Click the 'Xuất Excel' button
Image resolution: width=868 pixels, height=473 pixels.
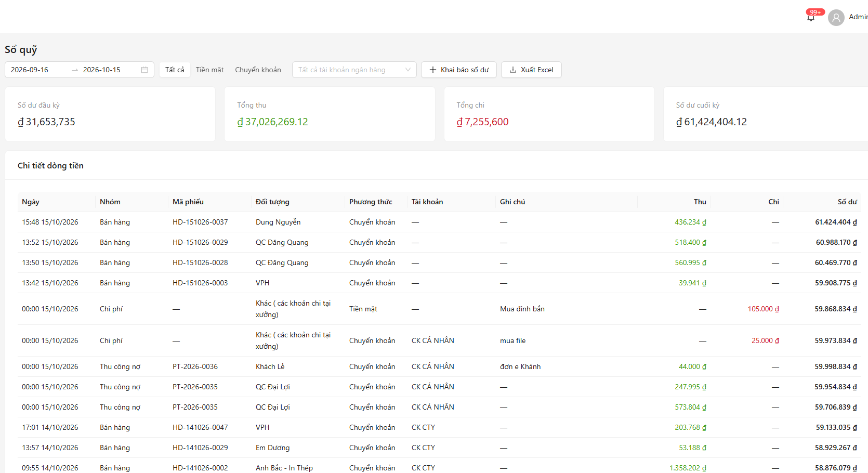[531, 70]
